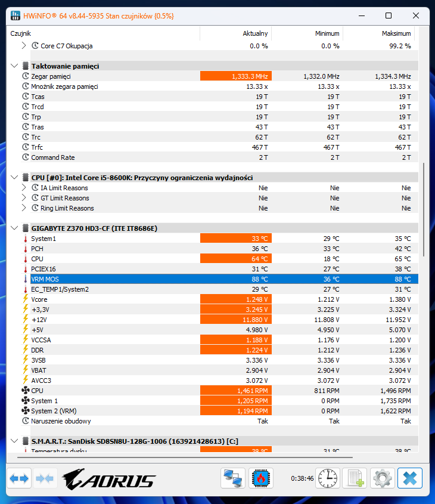The image size is (435, 504).
Task: Click the AVCC3 label
Action: pos(41,381)
